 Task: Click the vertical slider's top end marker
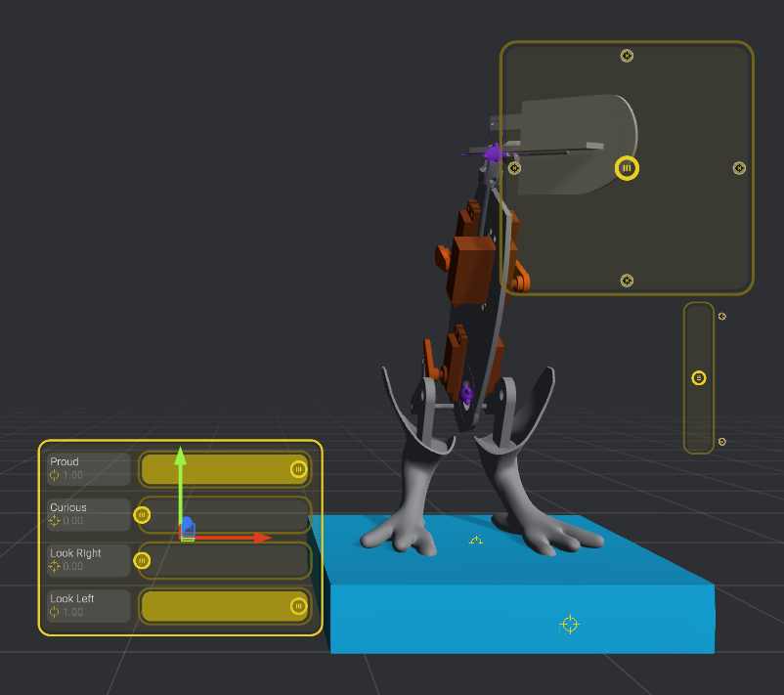(x=722, y=316)
